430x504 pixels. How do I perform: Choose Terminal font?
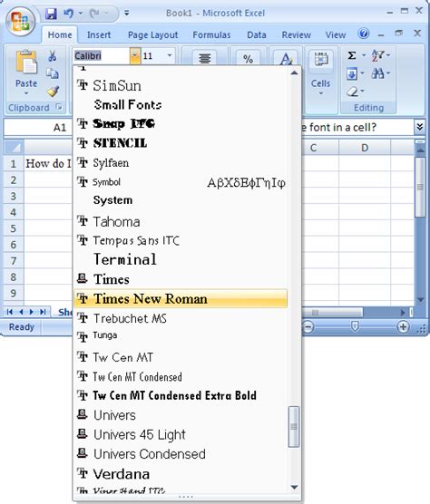(181, 259)
